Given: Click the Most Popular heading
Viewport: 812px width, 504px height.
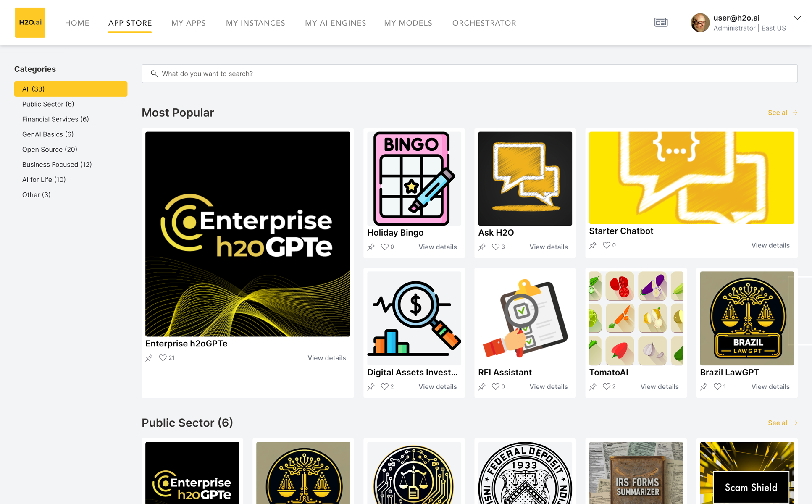Looking at the screenshot, I should [x=178, y=113].
